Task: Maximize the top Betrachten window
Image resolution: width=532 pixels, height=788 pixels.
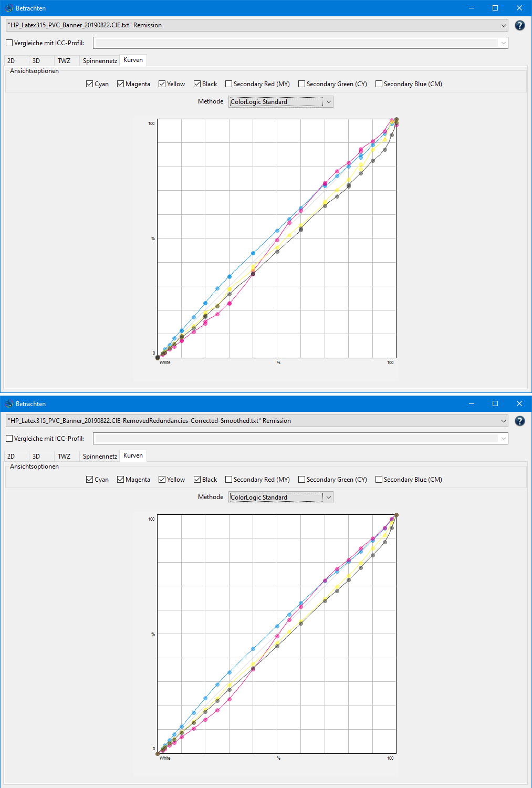Action: click(x=495, y=8)
